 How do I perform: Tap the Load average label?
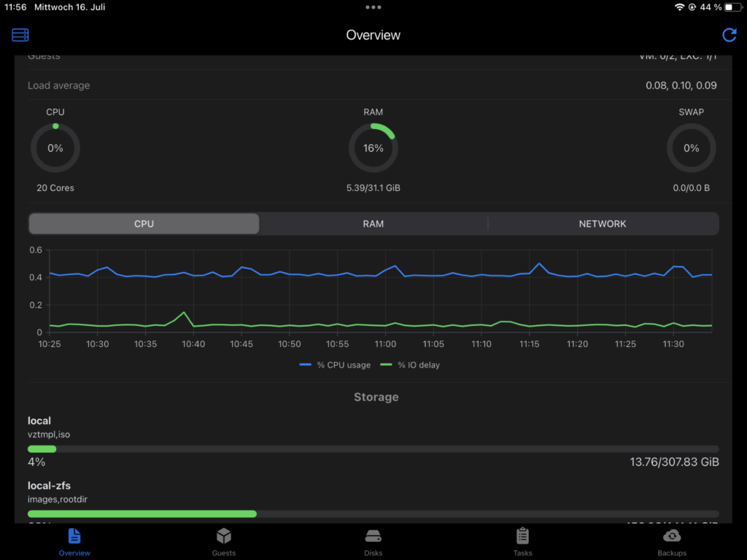tap(58, 86)
